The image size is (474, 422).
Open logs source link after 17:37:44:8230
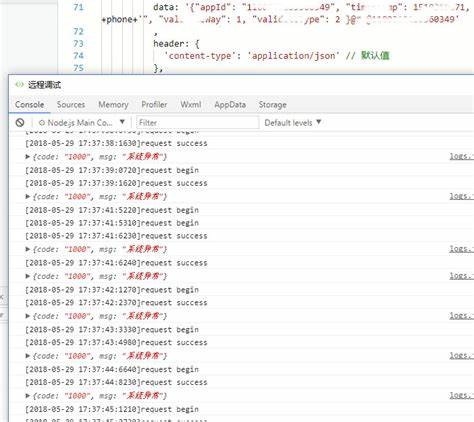click(x=462, y=395)
